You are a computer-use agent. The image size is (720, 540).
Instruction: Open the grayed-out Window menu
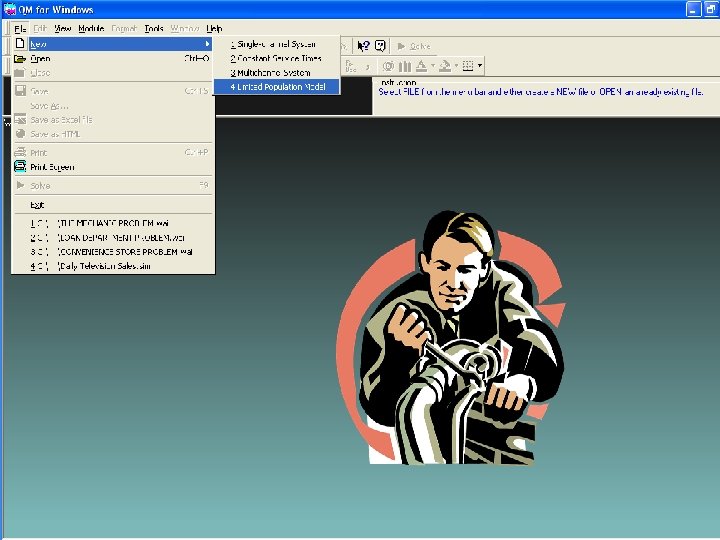point(185,28)
